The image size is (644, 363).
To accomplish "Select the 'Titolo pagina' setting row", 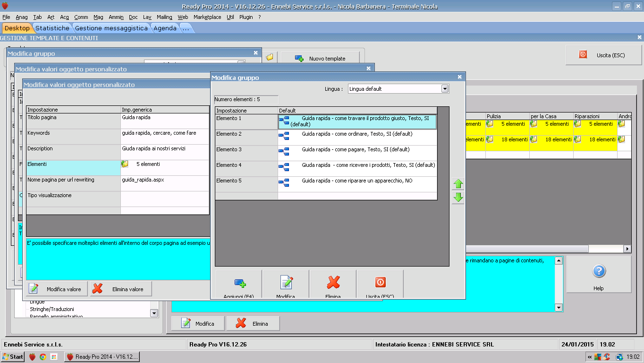I will [x=118, y=121].
